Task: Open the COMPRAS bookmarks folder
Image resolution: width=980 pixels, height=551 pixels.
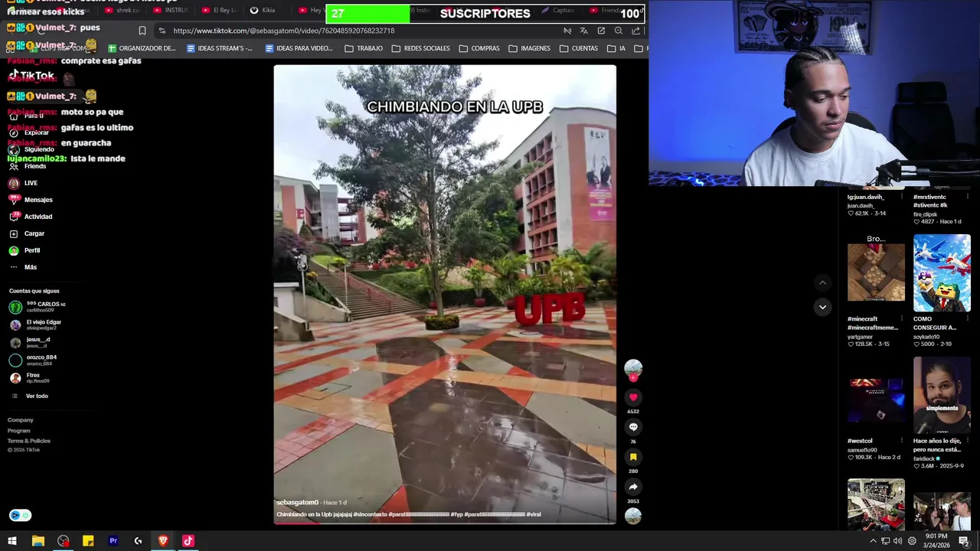Action: (479, 48)
